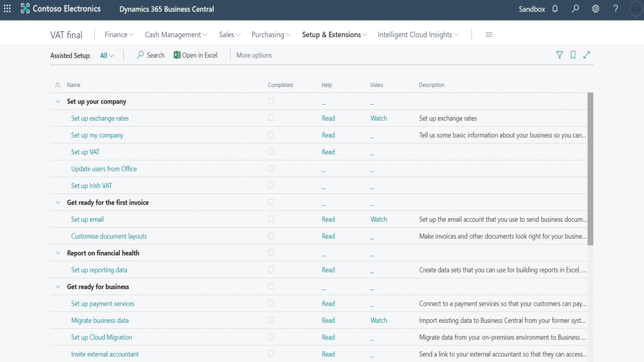644x362 pixels.
Task: Collapse the Report on financial health group
Action: [x=58, y=253]
